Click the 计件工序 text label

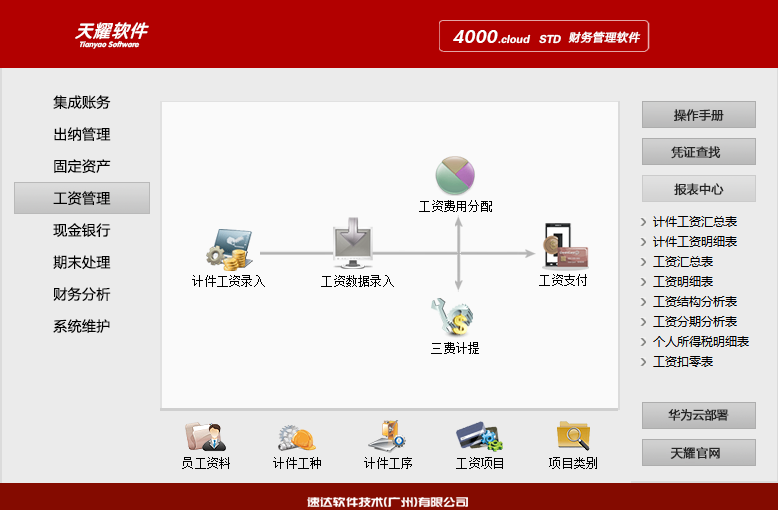(x=388, y=463)
